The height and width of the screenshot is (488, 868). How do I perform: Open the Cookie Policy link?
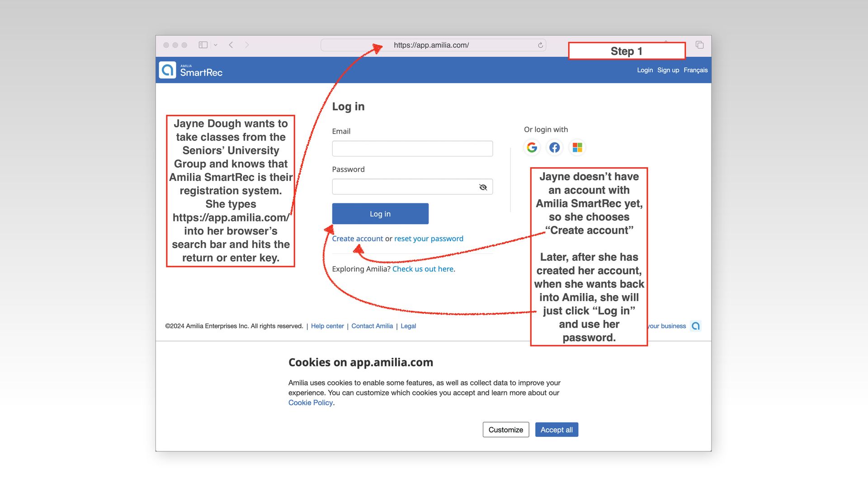tap(311, 403)
